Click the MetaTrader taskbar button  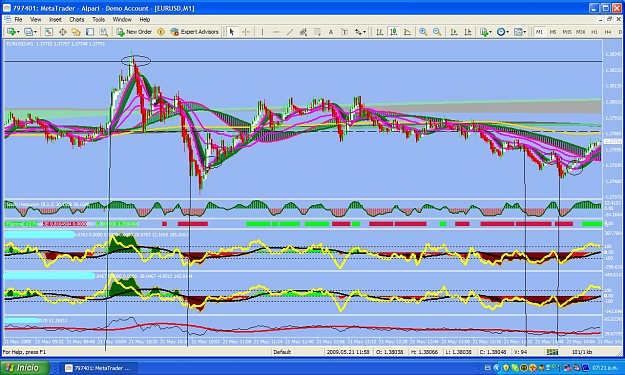pyautogui.click(x=99, y=368)
